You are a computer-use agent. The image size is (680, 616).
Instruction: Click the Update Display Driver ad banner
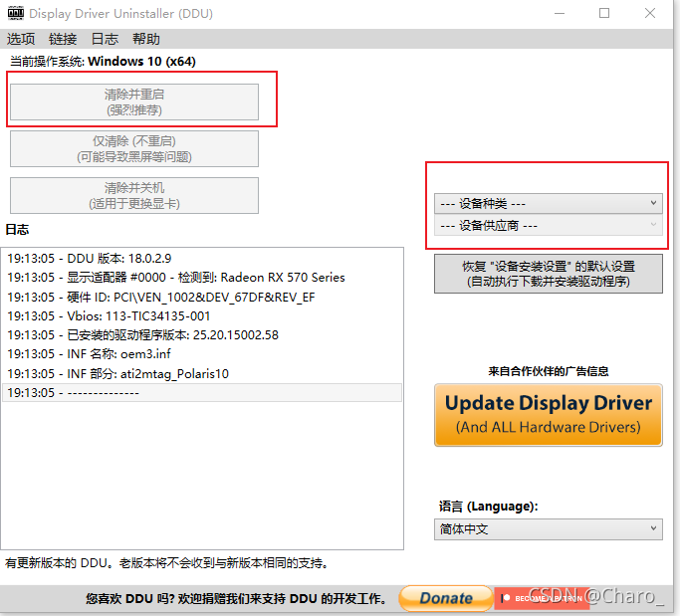[549, 415]
